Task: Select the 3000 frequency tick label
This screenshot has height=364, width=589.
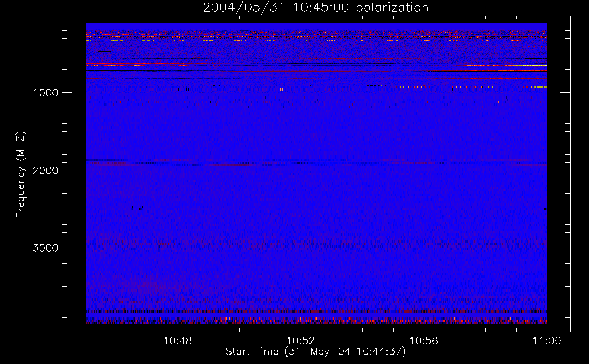Action: [46, 248]
